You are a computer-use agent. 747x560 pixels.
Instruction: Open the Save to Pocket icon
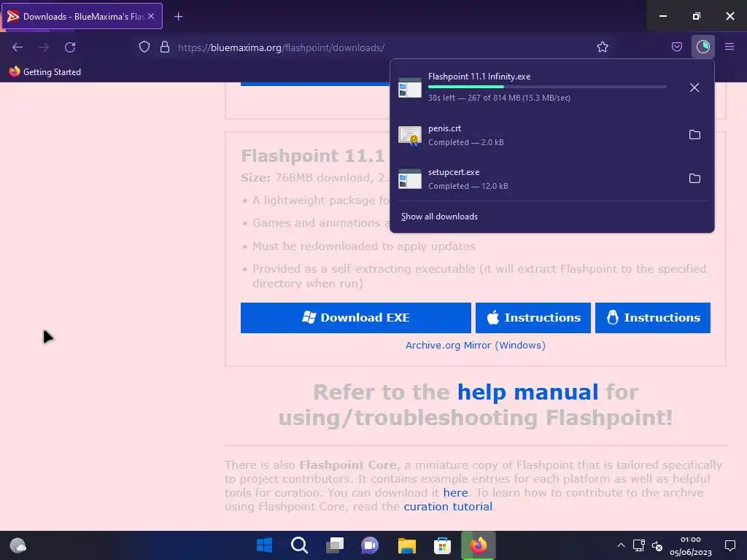tap(677, 47)
